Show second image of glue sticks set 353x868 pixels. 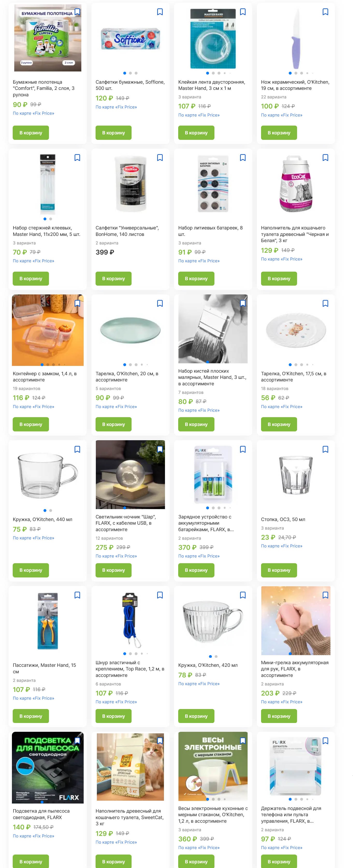tap(51, 219)
